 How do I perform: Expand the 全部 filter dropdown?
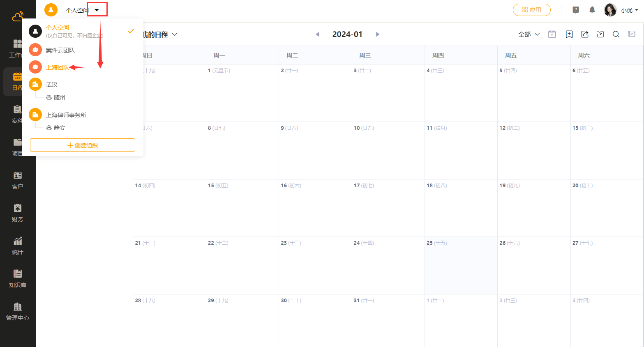pyautogui.click(x=529, y=34)
